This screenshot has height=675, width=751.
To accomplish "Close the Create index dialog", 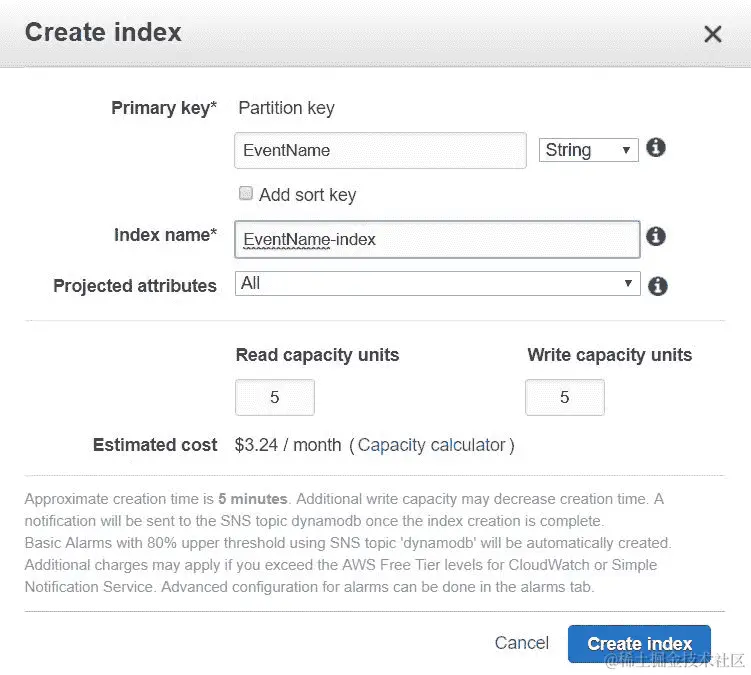I will 712,34.
